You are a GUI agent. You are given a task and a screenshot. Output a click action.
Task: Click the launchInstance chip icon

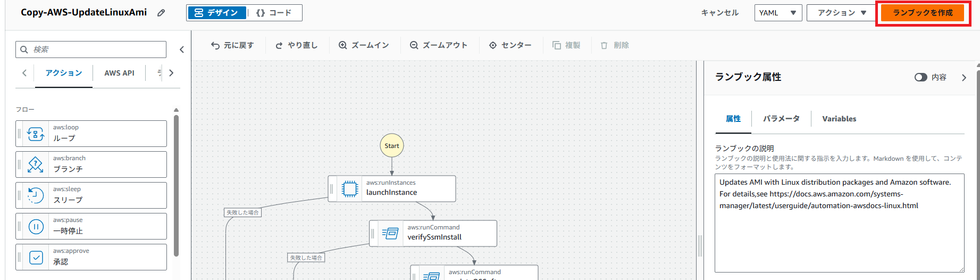tap(349, 188)
